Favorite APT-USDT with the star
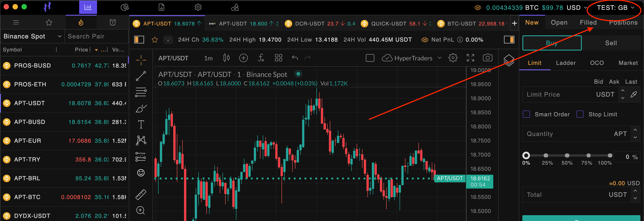The width and height of the screenshot is (644, 221). coord(155,40)
